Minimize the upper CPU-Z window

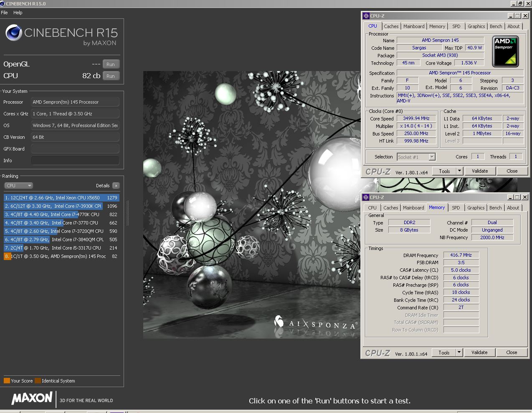click(511, 16)
